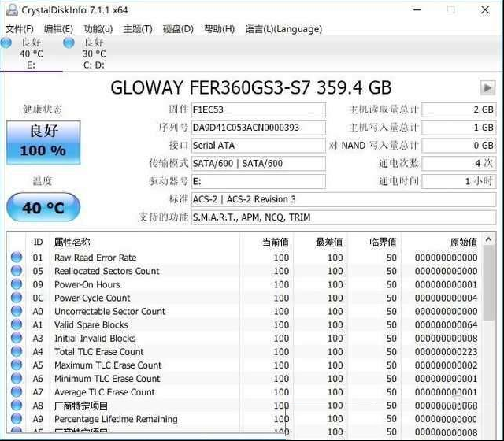Click status orb for Maximum TLC Erase Count

click(x=17, y=365)
